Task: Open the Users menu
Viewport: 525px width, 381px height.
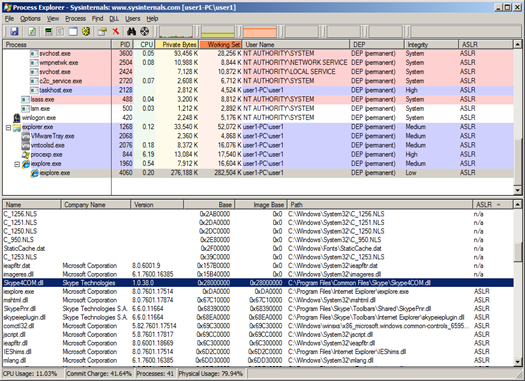Action: (x=133, y=19)
